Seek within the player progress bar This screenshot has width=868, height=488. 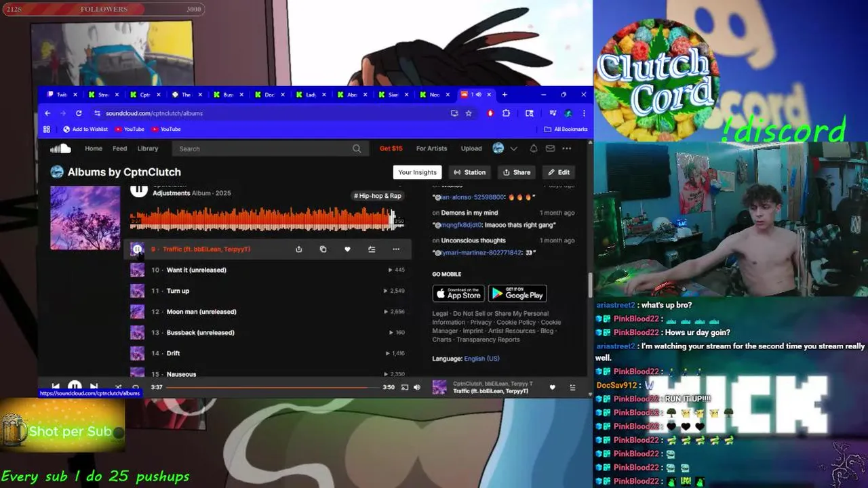tap(272, 387)
